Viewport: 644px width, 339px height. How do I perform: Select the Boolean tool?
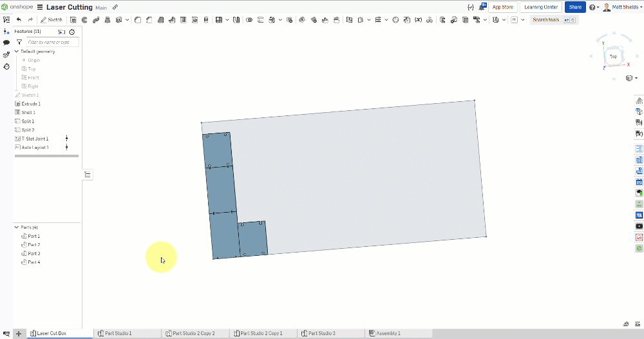(x=249, y=20)
